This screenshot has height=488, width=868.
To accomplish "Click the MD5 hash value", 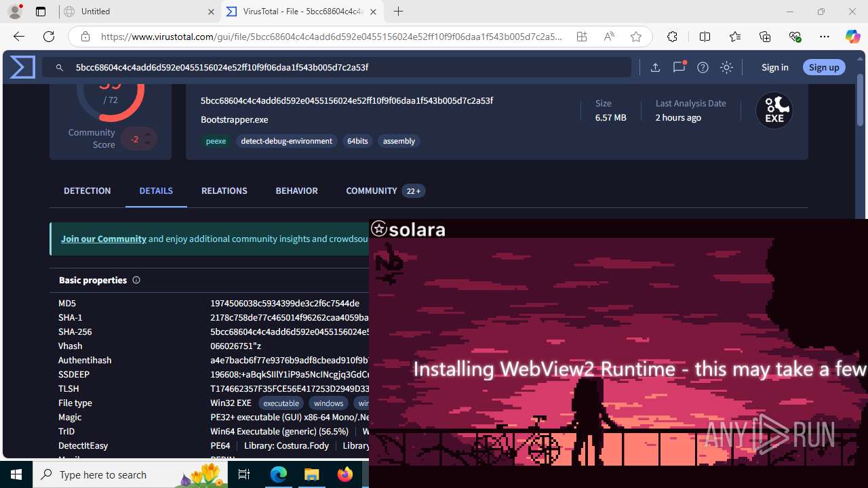I will pos(285,303).
